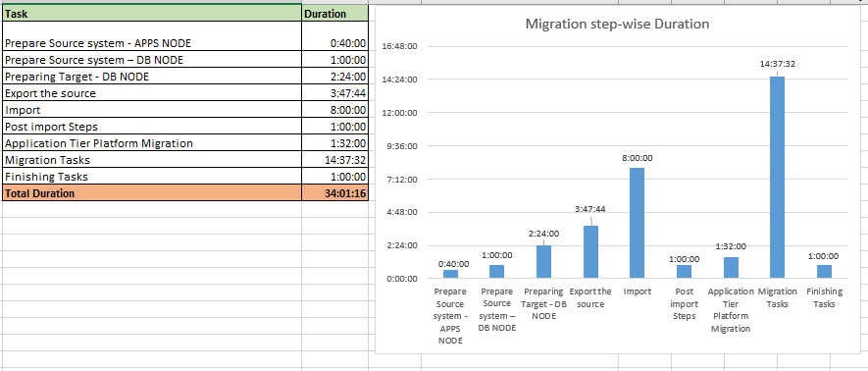Select the 'Preparing Target - DB NODE' cell
This screenshot has width=868, height=371.
click(152, 77)
